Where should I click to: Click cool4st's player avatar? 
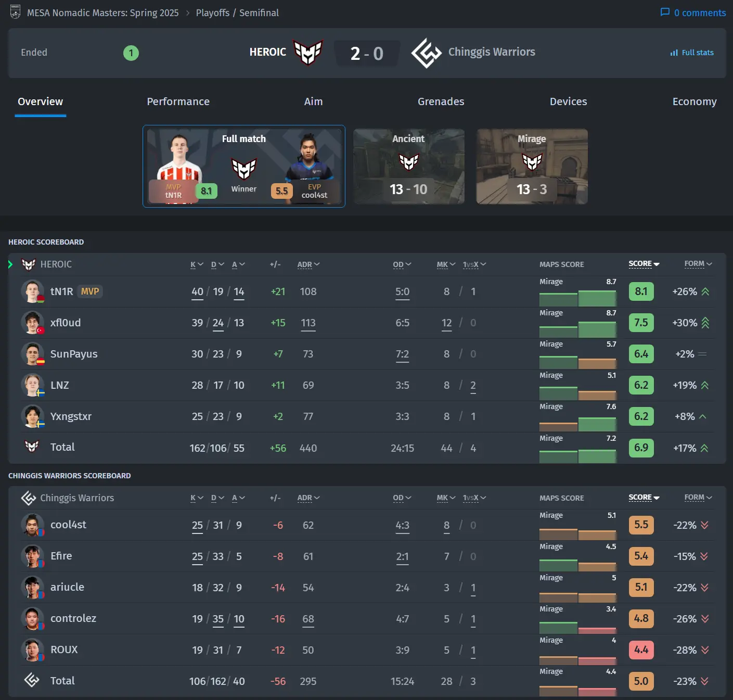[32, 525]
